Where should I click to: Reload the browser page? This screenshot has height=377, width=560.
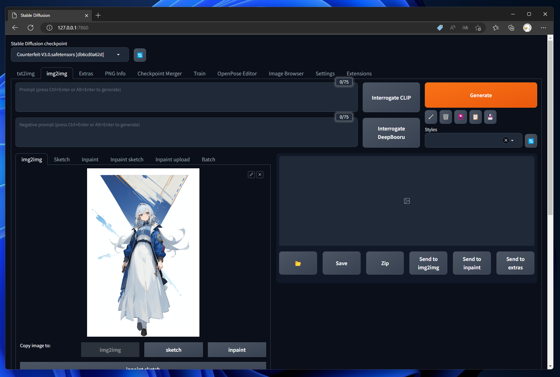pos(30,27)
